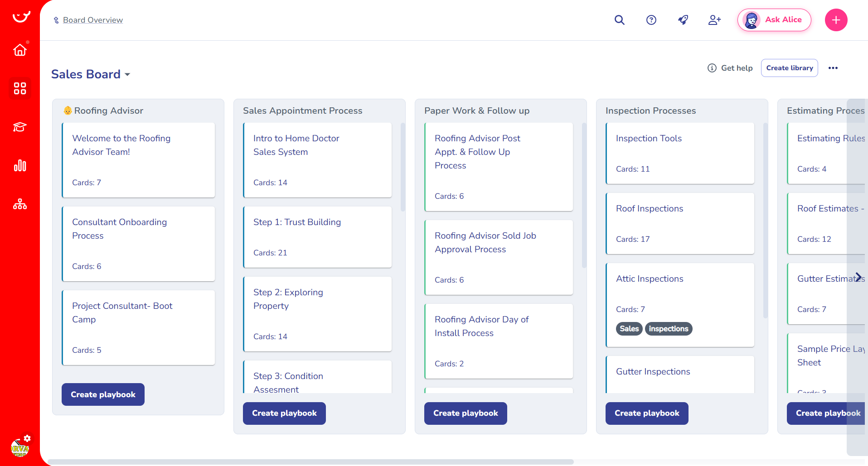The image size is (868, 466).
Task: Click the add user icon
Action: (x=714, y=20)
